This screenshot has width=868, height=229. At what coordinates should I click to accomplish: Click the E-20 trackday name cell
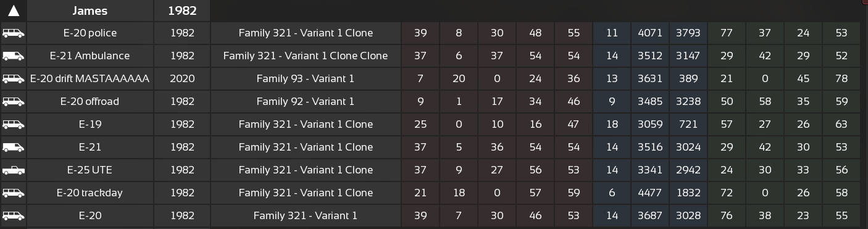coord(90,193)
